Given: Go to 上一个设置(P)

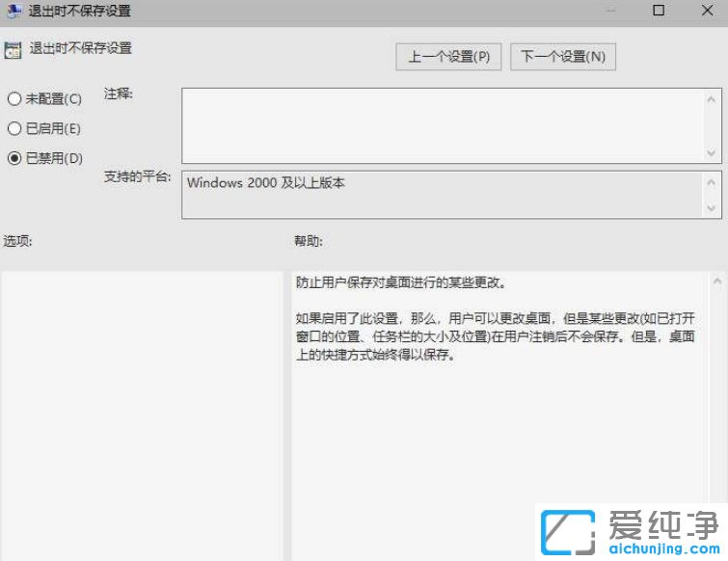Looking at the screenshot, I should (448, 57).
